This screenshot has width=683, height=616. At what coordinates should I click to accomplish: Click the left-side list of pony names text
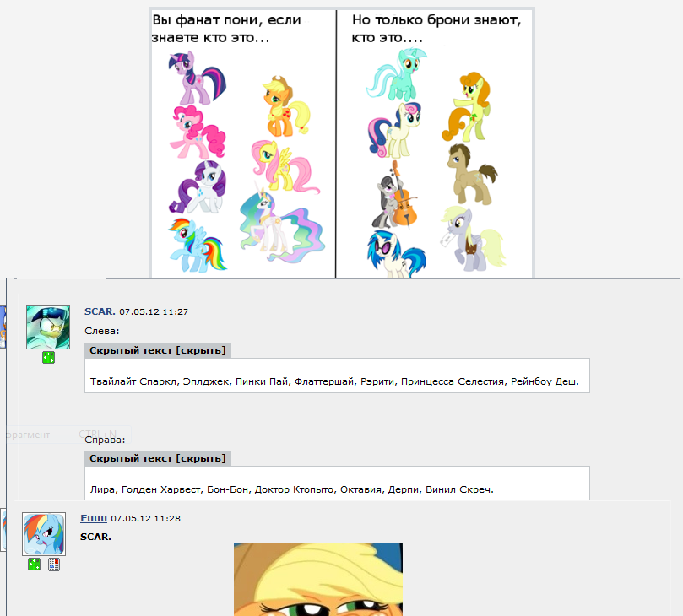click(x=334, y=381)
